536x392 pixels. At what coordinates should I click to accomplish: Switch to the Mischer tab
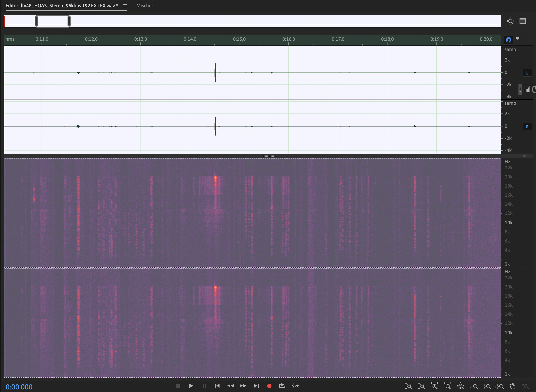145,6
